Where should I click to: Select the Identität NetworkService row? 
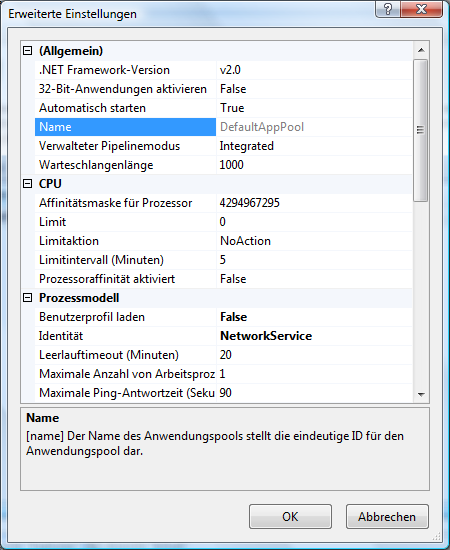coord(223,336)
